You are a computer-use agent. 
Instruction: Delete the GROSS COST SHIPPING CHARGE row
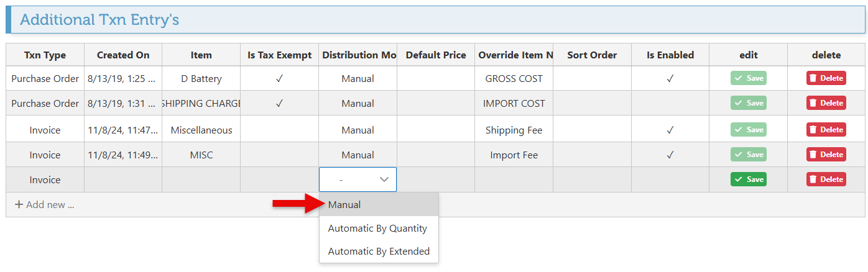pos(826,103)
